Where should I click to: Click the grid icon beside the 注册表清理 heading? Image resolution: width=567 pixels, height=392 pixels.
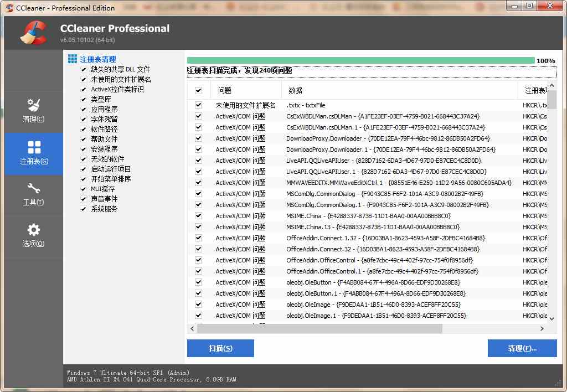(73, 59)
